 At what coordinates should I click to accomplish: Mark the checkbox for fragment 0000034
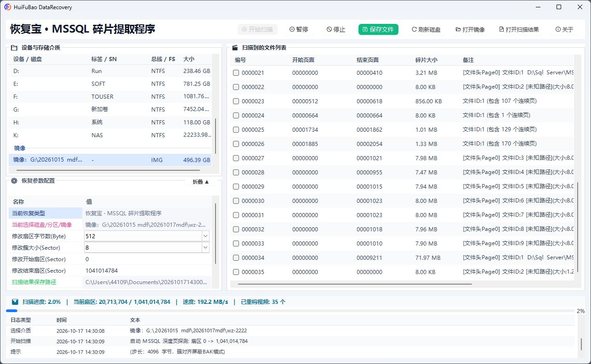[236, 258]
